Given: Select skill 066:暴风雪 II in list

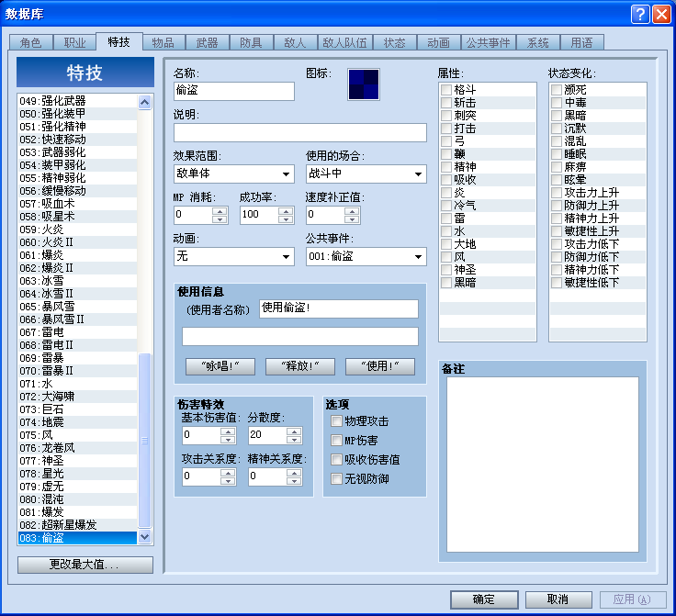Looking at the screenshot, I should click(x=77, y=319).
